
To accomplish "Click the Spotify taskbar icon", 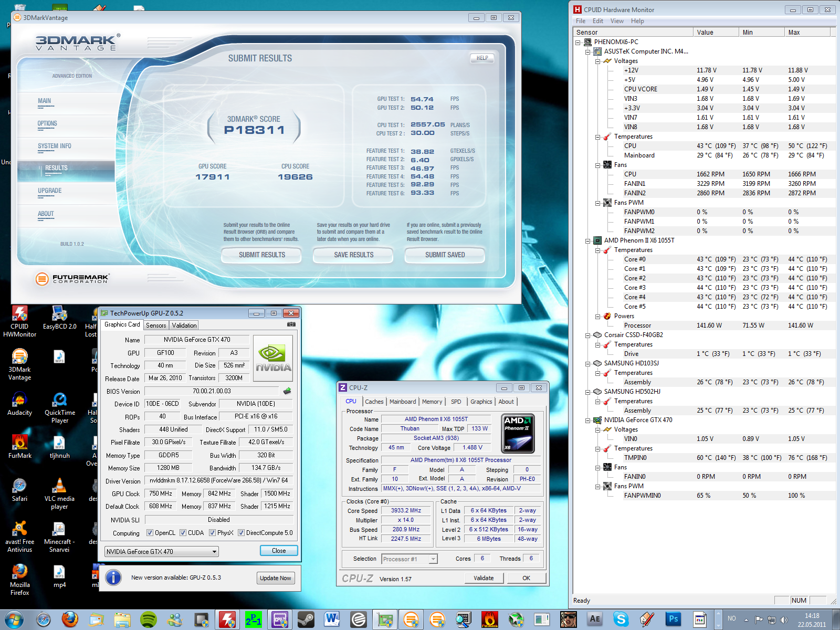I will (149, 619).
